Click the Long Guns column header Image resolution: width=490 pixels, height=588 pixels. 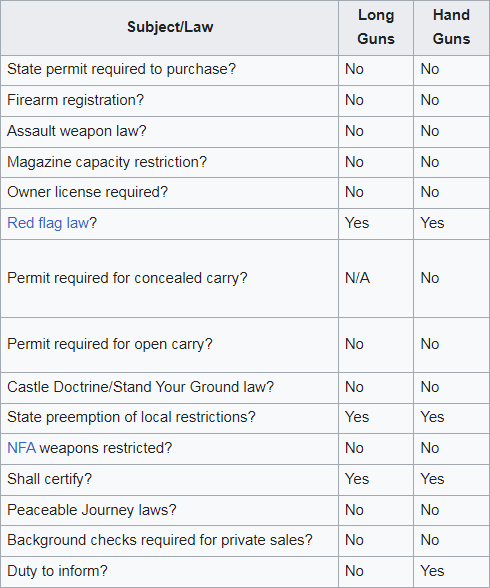[376, 27]
